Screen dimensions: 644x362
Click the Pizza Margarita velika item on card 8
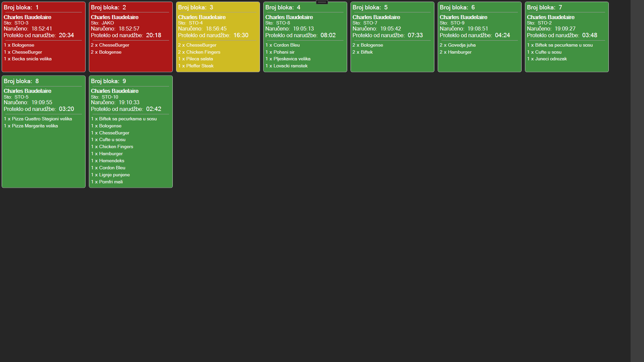[x=31, y=126]
